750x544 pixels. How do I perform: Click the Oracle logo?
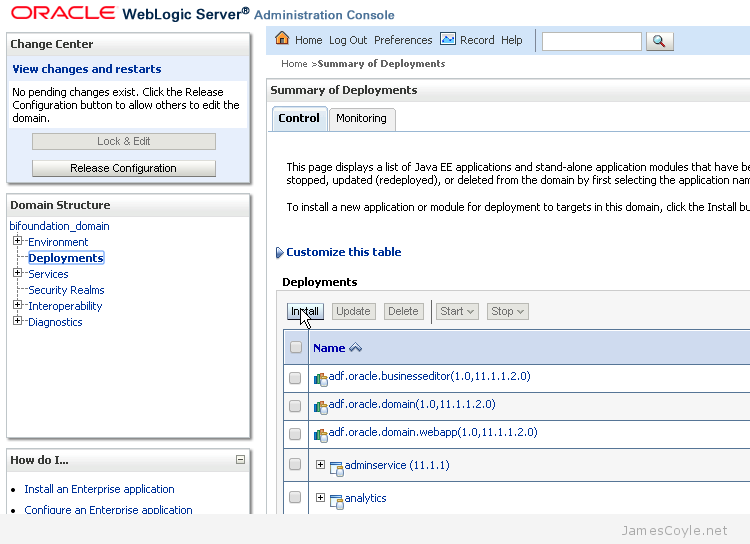pyautogui.click(x=63, y=13)
